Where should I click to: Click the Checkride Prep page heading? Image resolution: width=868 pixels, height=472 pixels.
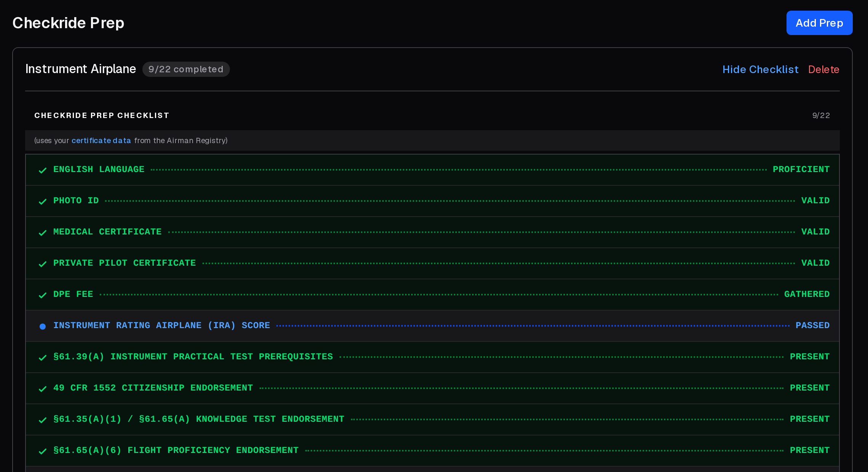pyautogui.click(x=68, y=23)
